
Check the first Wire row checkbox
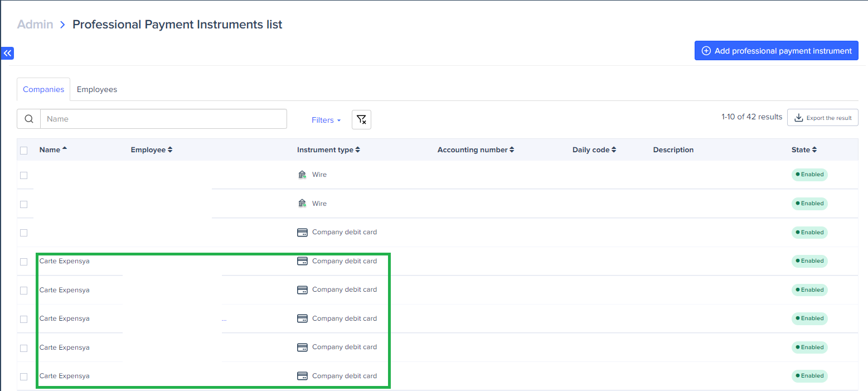coord(23,175)
